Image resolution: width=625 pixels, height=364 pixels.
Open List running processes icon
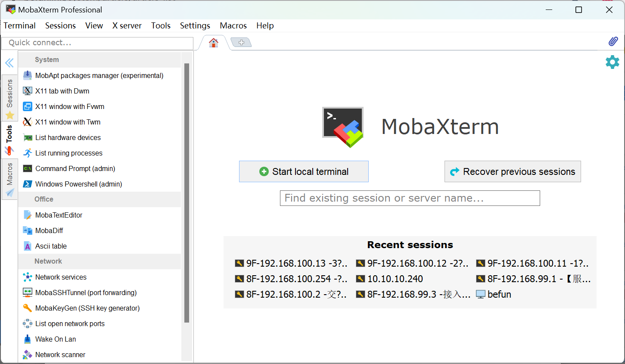click(x=28, y=153)
